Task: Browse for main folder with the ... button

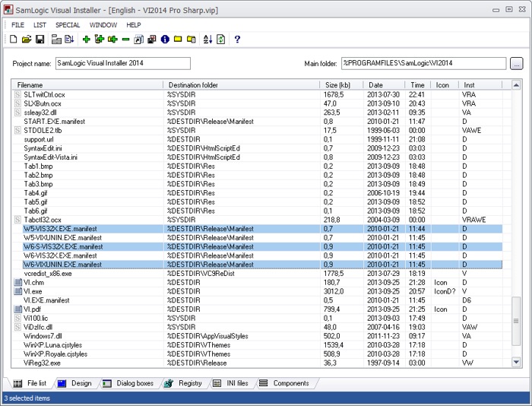Action: click(516, 63)
